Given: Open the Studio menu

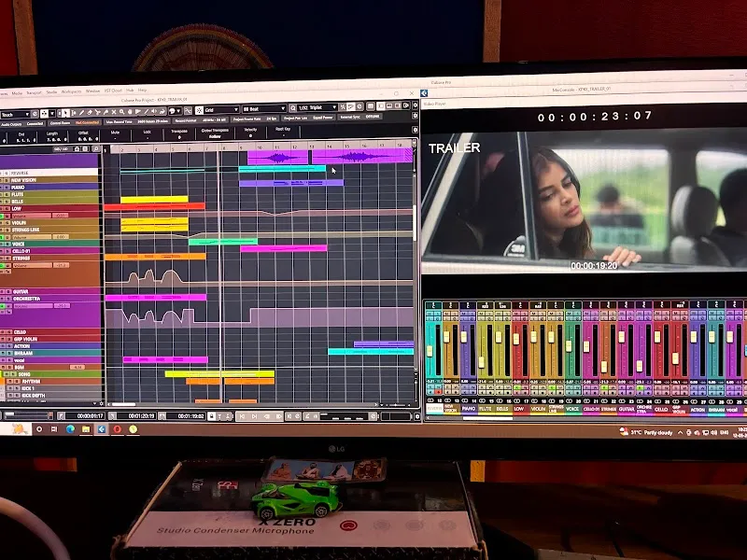Looking at the screenshot, I should click(x=51, y=91).
